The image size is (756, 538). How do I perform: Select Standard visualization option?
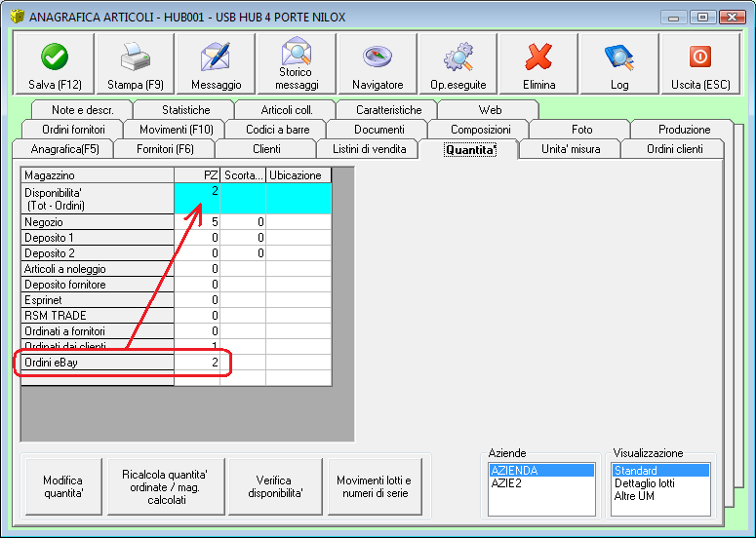(660, 470)
